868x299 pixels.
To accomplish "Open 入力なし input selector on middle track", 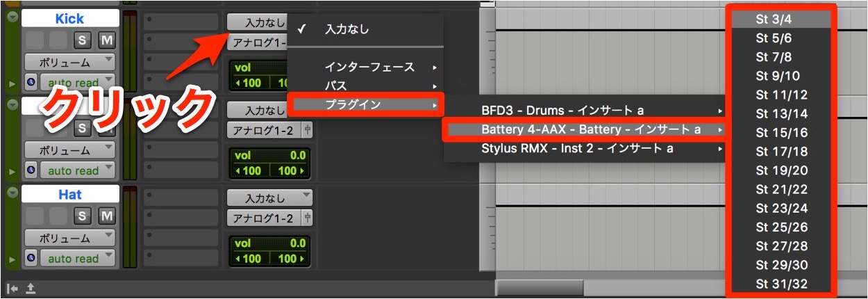I will tap(257, 110).
